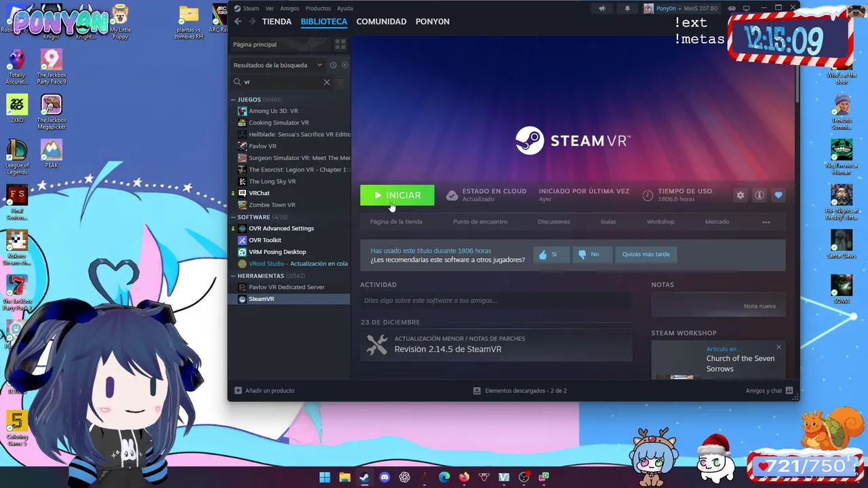The width and height of the screenshot is (868, 488).
Task: Select VRoid Studio in library list
Action: coord(290,264)
